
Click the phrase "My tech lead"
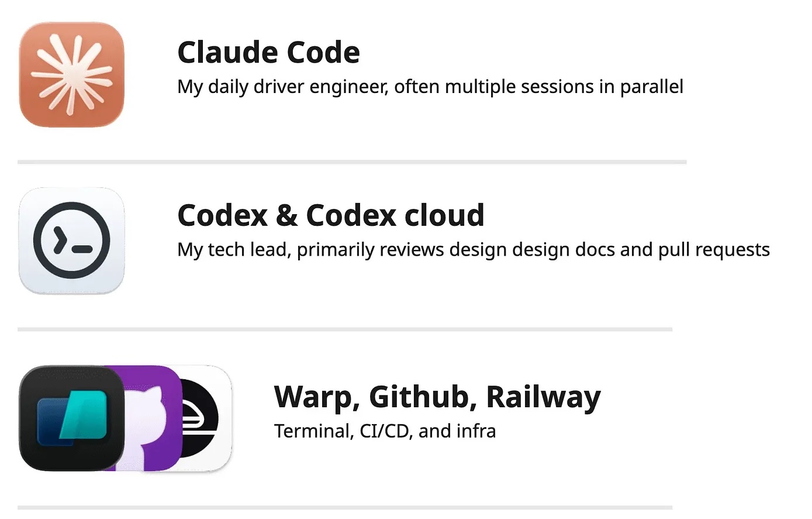[x=234, y=250]
